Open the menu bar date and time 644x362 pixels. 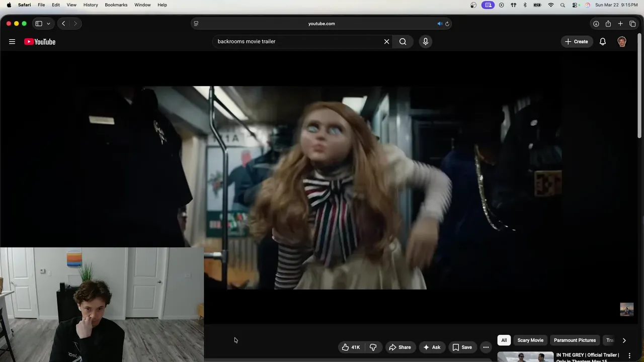(x=617, y=5)
